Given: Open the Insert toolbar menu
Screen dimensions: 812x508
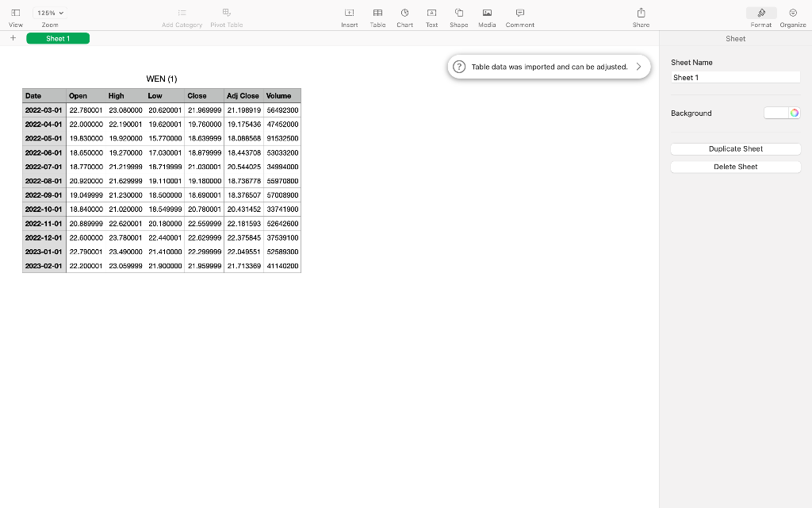Looking at the screenshot, I should [350, 13].
